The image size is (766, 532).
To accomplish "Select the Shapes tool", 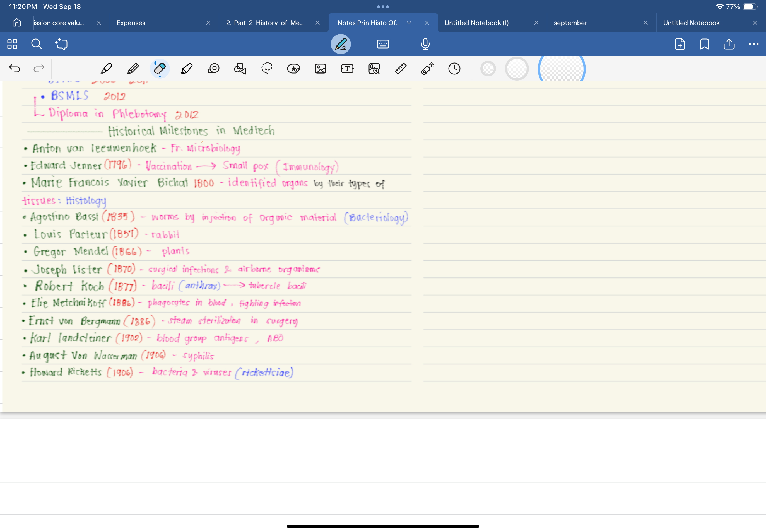I will (x=240, y=69).
